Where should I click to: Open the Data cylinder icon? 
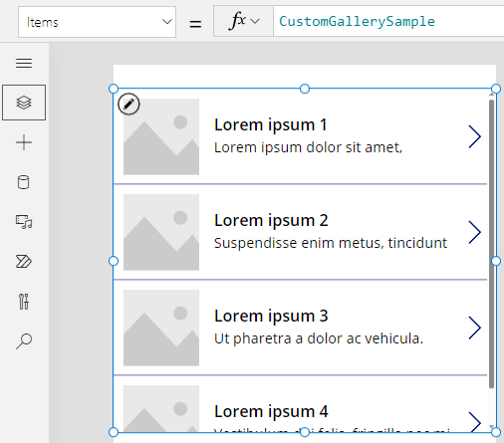(23, 182)
